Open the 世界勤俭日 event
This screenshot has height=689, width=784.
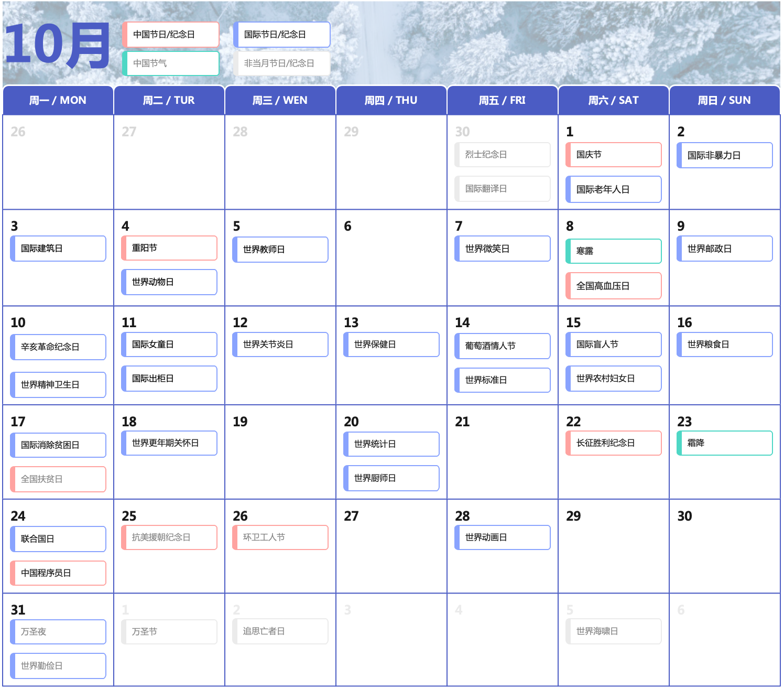[x=58, y=666]
